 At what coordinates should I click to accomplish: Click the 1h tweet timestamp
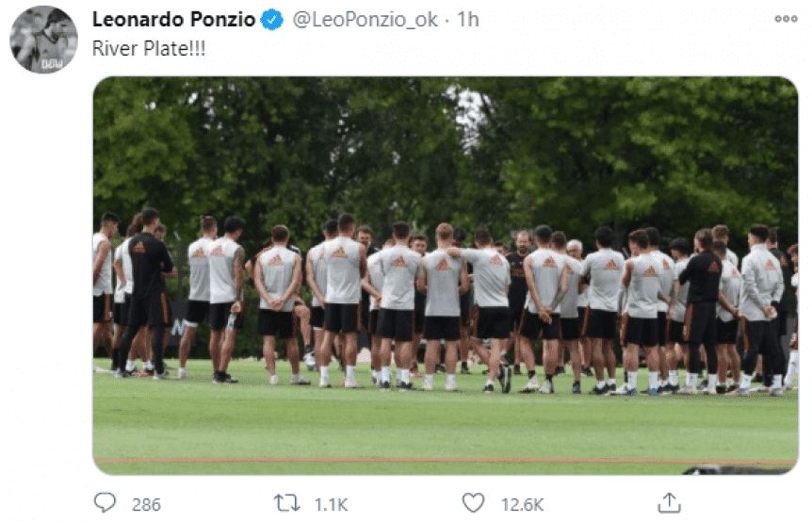468,20
